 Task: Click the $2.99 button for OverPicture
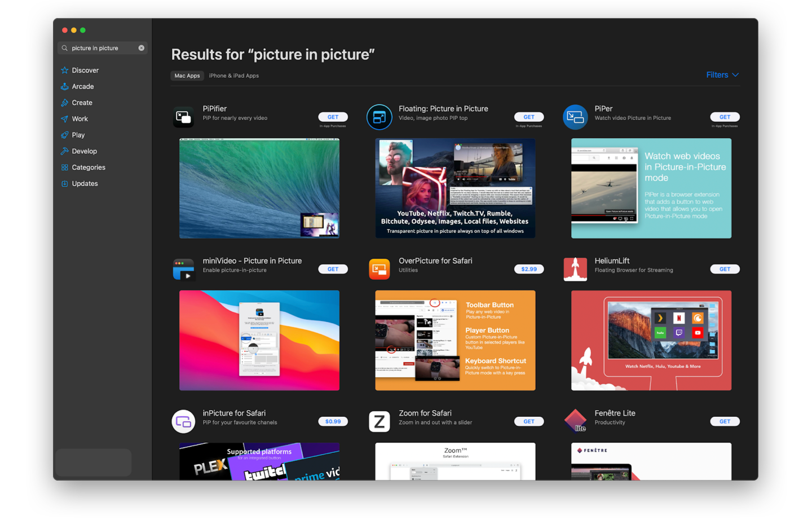pyautogui.click(x=529, y=269)
